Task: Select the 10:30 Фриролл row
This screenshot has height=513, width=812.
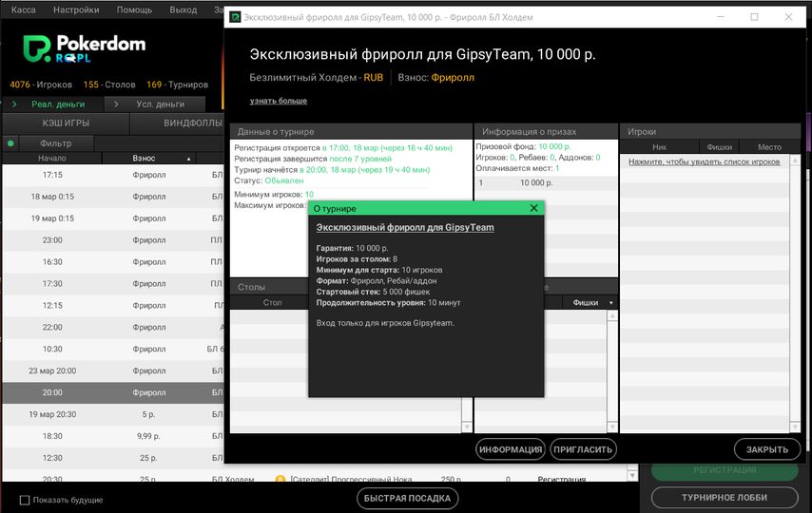Action: point(113,349)
